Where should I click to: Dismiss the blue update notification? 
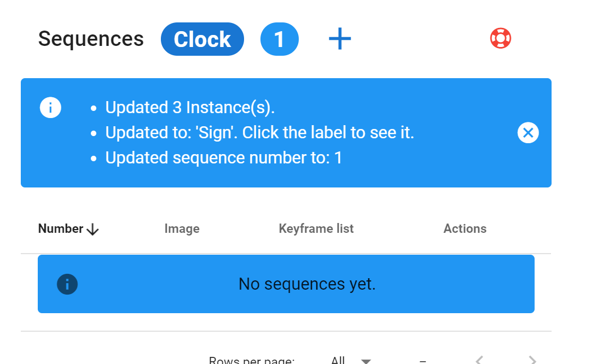(x=528, y=132)
